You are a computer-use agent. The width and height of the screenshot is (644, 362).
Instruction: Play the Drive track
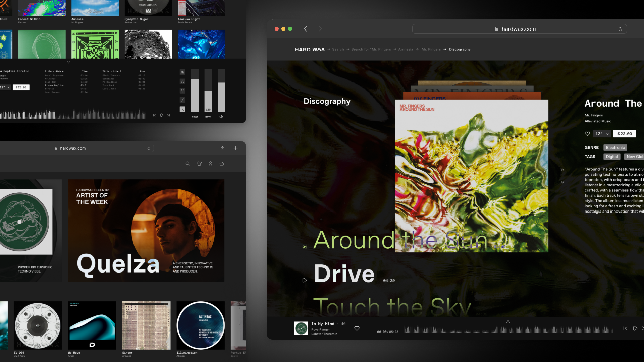[304, 280]
